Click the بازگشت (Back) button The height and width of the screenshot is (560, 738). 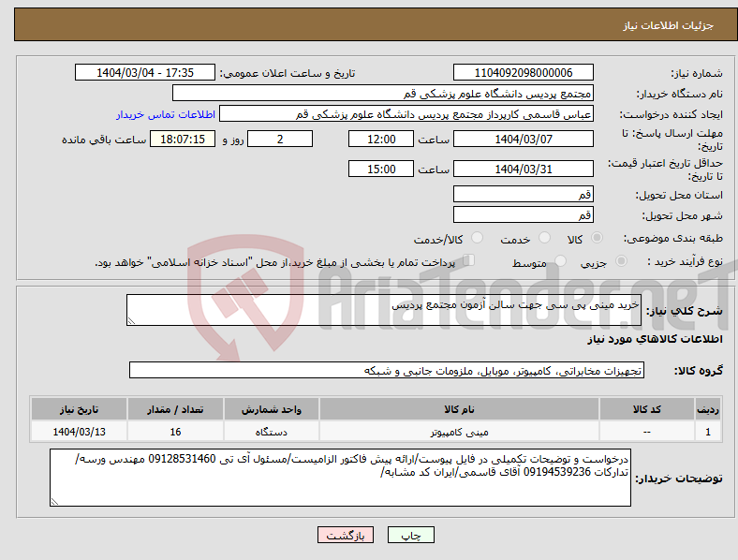click(x=346, y=535)
